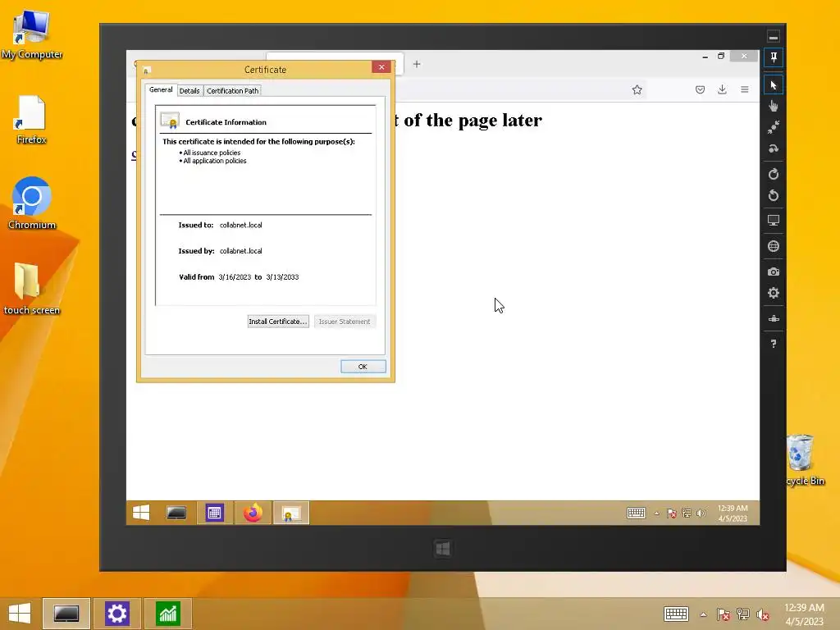This screenshot has width=840, height=630.
Task: Open touch keyboard on inner taskbar
Action: [637, 513]
